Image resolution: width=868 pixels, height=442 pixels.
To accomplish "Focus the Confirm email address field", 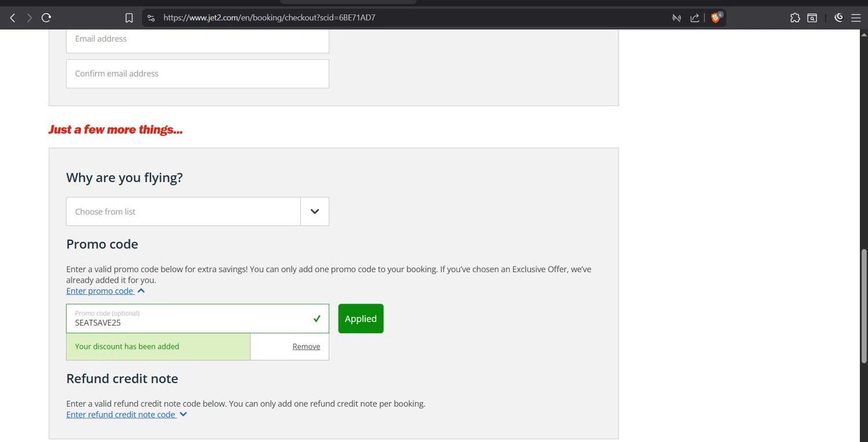I will pos(197,74).
